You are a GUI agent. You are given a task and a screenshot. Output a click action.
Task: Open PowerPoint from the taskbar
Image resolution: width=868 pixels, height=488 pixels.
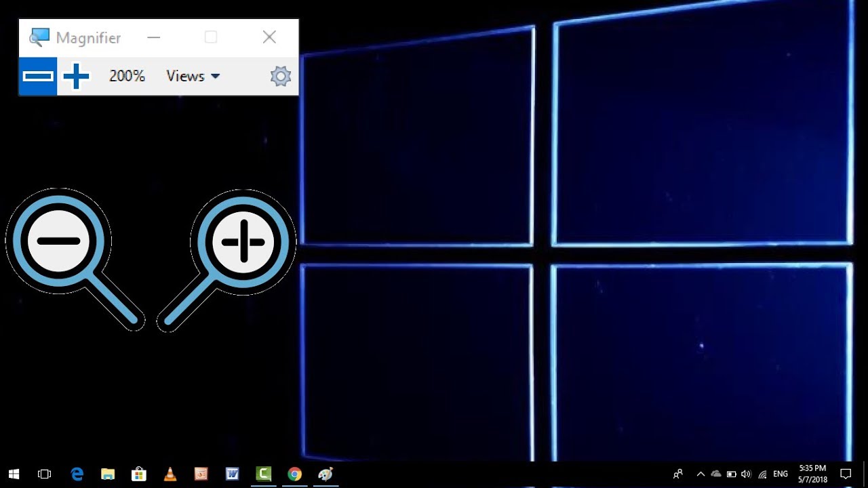(201, 474)
